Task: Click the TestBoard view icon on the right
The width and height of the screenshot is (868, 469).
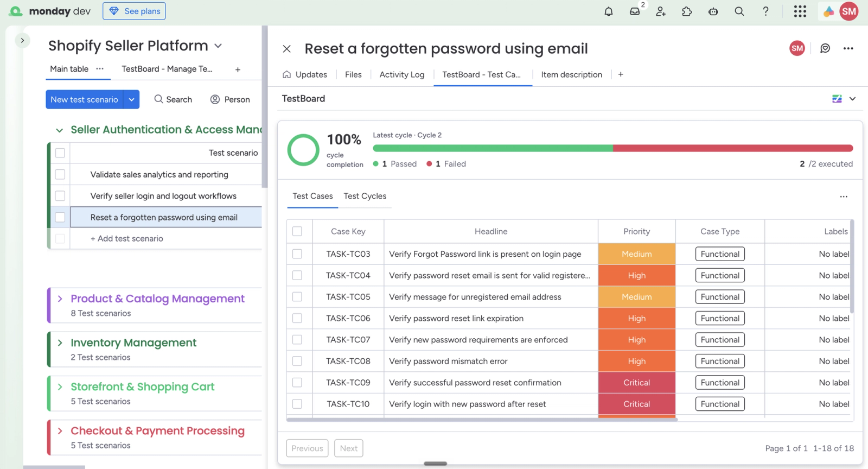Action: click(837, 99)
